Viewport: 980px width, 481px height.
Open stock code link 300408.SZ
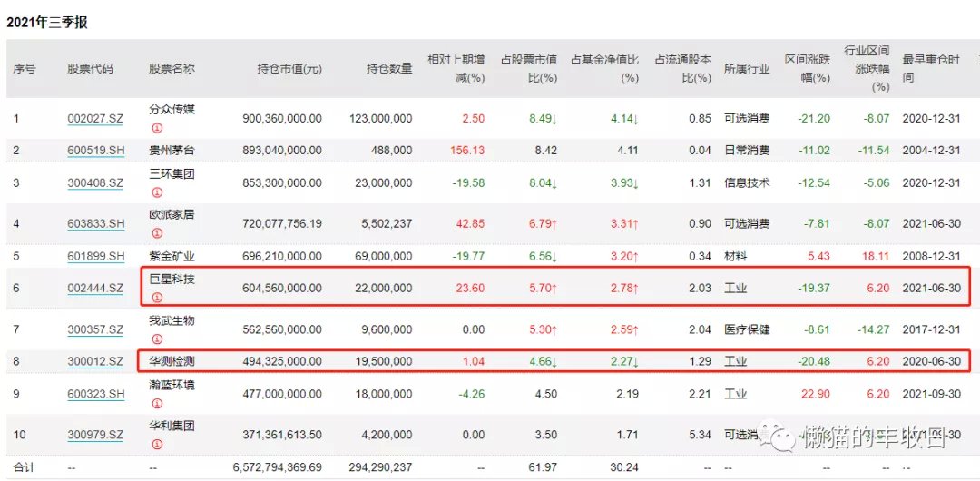(95, 183)
